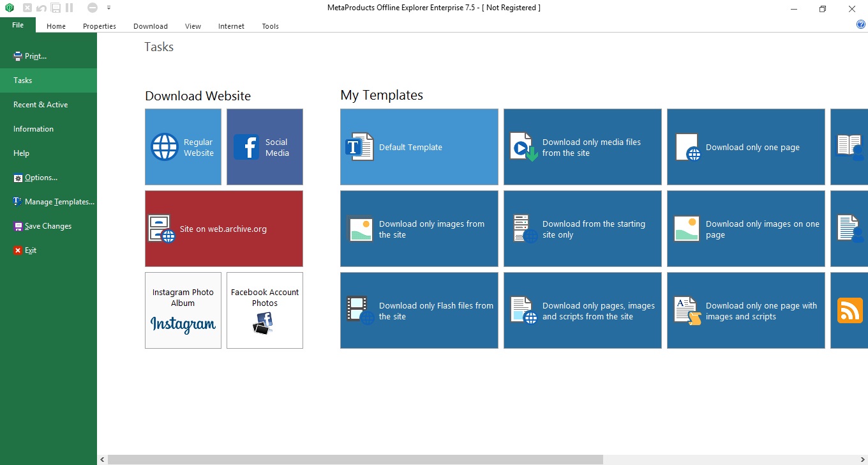
Task: Open the Regular Website download tile
Action: (183, 147)
